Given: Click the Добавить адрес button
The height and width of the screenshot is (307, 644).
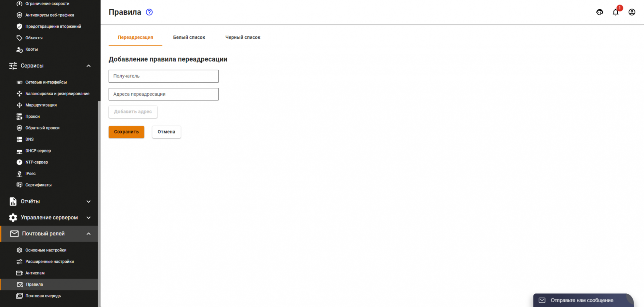Looking at the screenshot, I should click(133, 112).
